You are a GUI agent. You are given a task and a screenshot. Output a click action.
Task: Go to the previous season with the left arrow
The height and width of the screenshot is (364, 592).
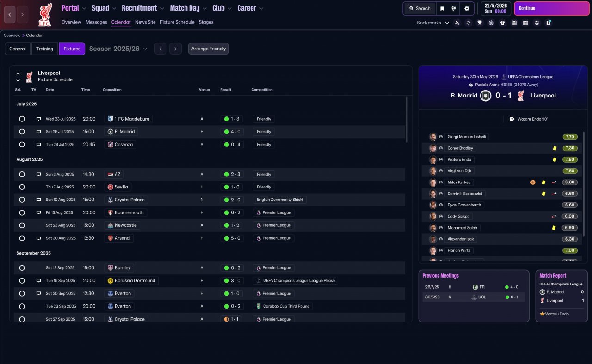[160, 49]
